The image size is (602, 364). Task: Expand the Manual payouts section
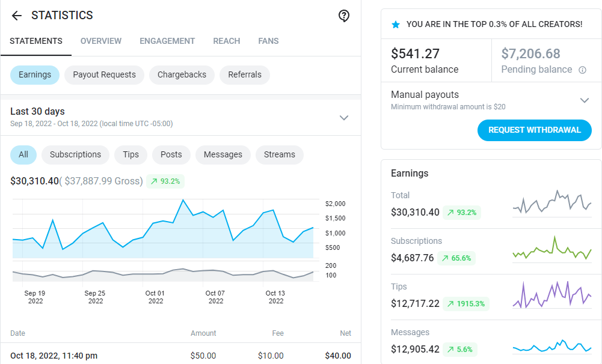(x=584, y=100)
